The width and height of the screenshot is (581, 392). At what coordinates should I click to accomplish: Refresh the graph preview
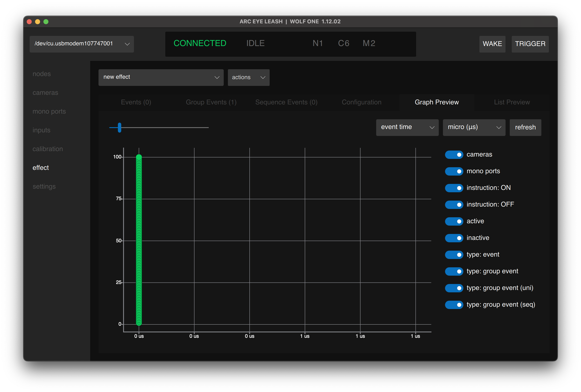(x=525, y=127)
